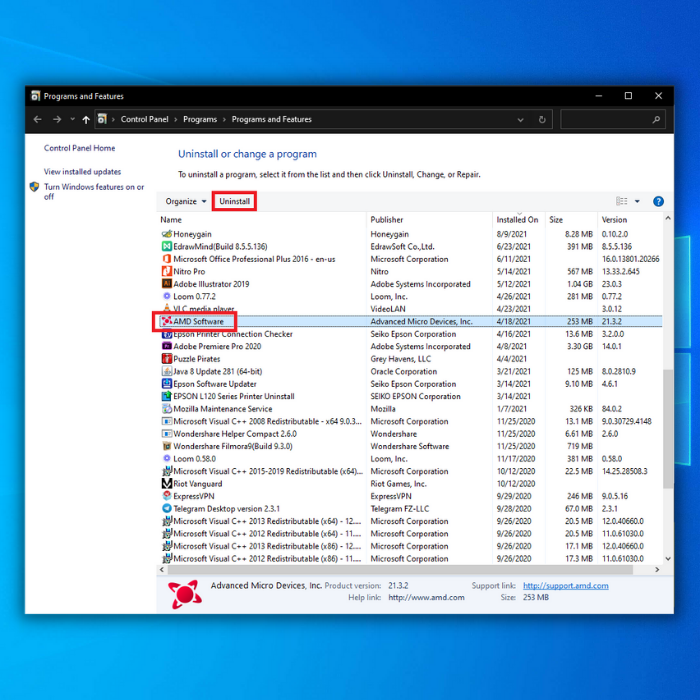Viewport: 700px width, 700px height.
Task: Click the search magnifier icon
Action: coord(656,120)
